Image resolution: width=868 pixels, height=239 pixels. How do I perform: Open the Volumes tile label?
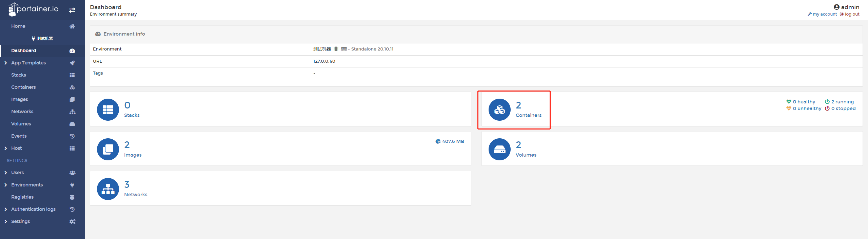click(x=526, y=155)
